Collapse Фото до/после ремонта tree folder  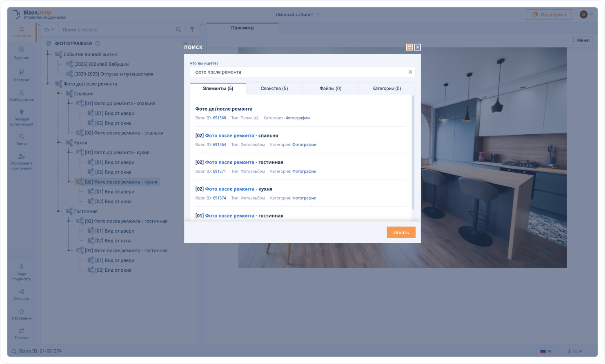49,84
